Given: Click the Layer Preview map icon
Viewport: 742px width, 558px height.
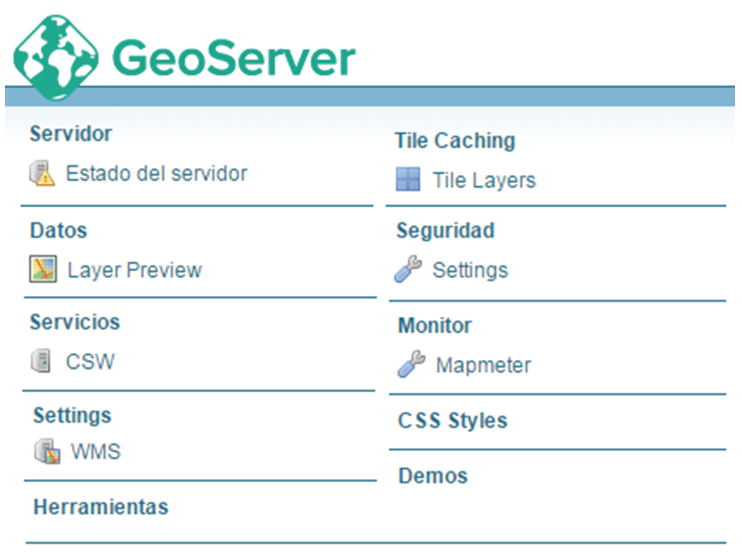Looking at the screenshot, I should pyautogui.click(x=43, y=269).
